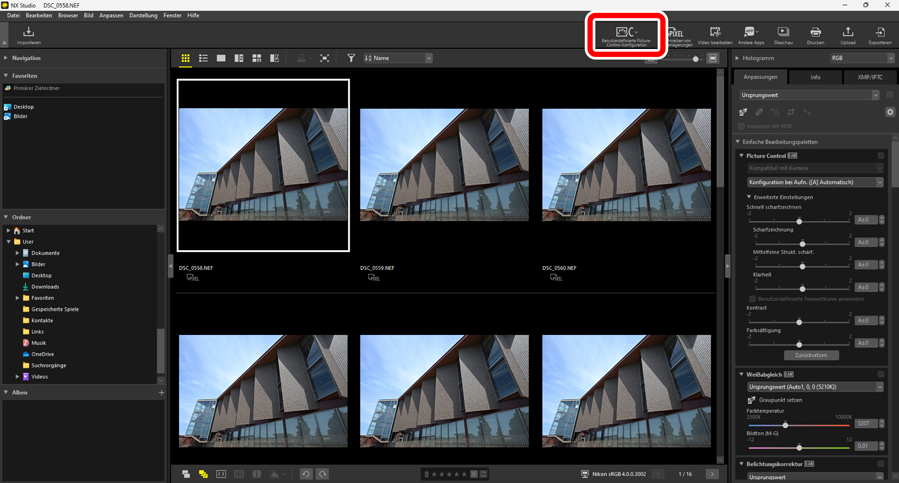Enable the Ursprungswert adjustment checkbox

(889, 95)
